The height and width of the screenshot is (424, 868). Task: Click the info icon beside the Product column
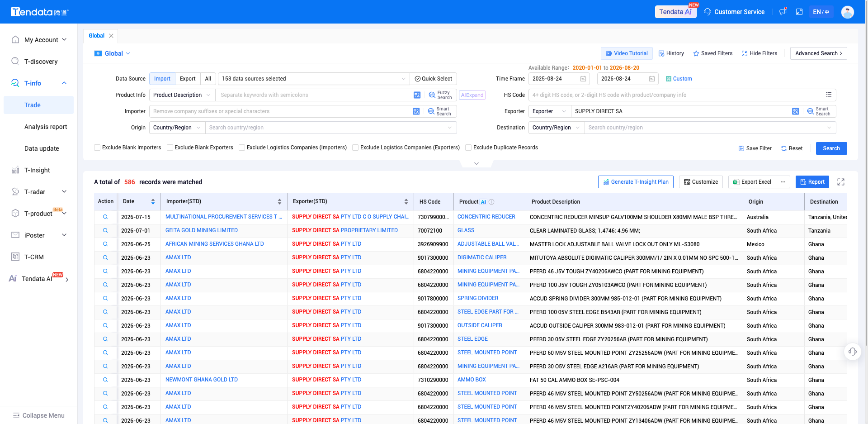pyautogui.click(x=491, y=202)
